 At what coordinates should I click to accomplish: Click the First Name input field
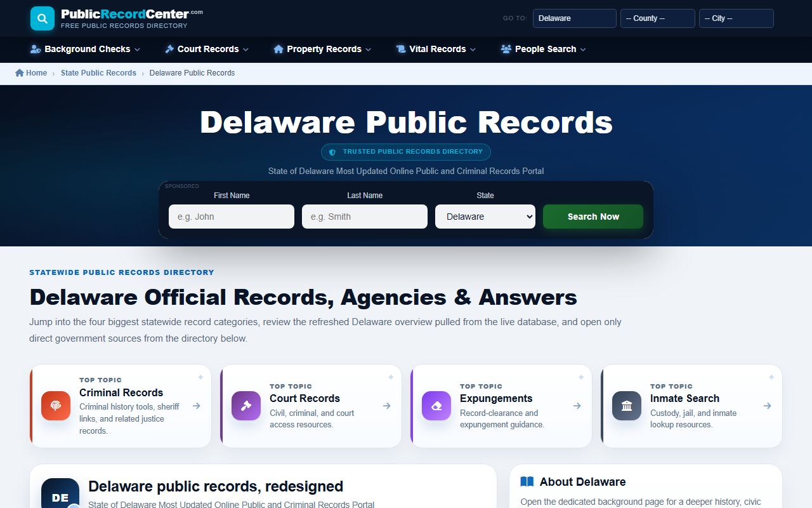coord(232,217)
